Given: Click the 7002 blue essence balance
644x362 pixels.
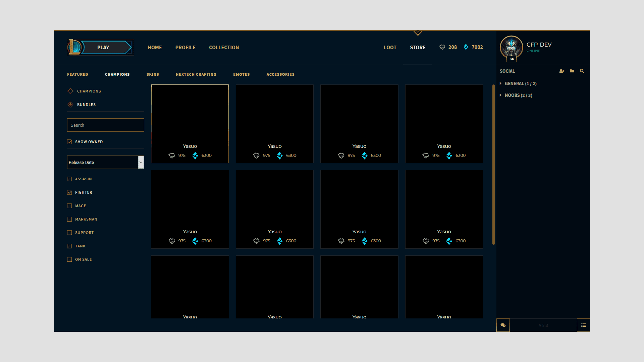Looking at the screenshot, I should 477,47.
